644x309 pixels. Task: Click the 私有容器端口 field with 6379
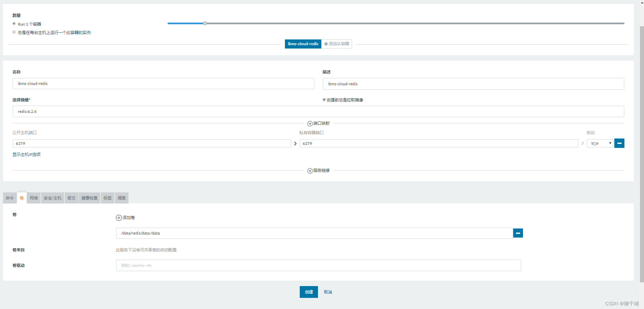pos(439,144)
